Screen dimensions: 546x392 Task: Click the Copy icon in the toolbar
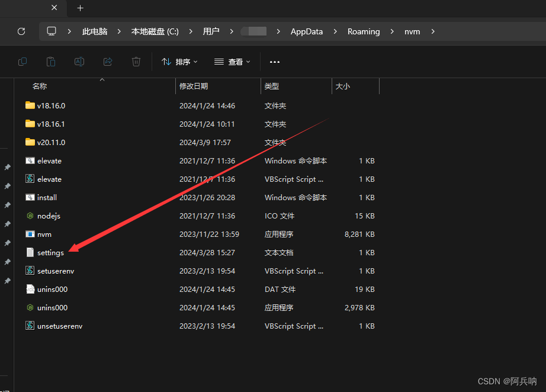pyautogui.click(x=23, y=62)
